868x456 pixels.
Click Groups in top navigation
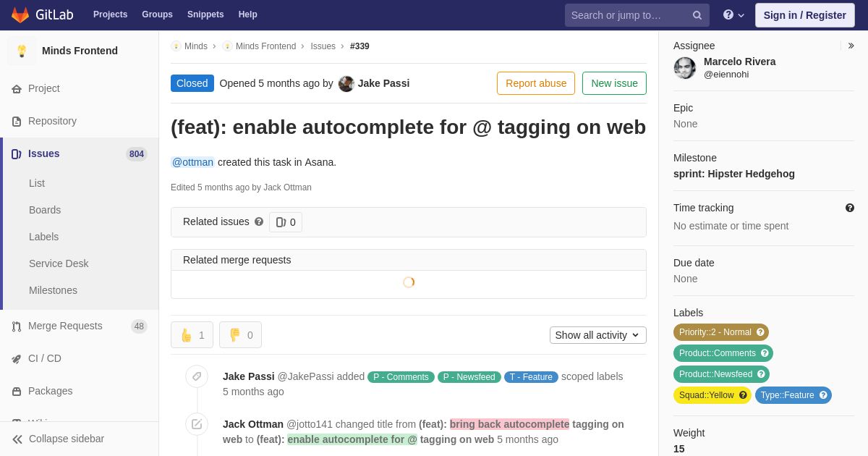(157, 14)
